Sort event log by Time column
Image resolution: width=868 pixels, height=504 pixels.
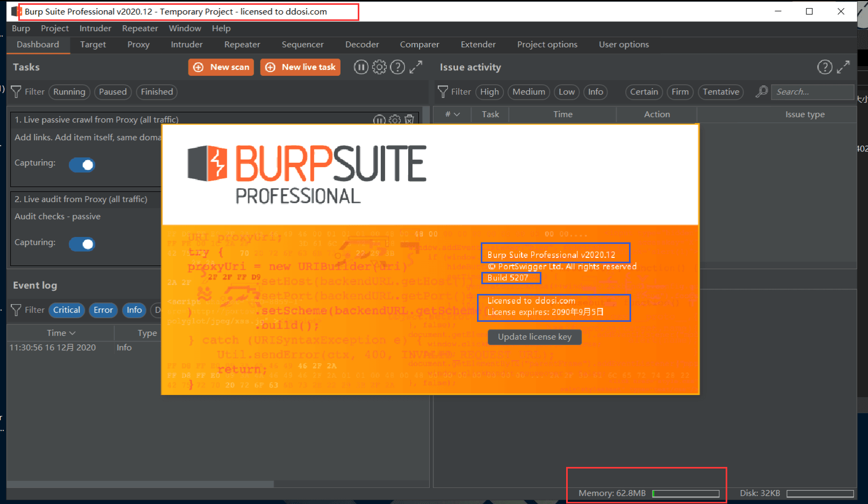click(61, 333)
